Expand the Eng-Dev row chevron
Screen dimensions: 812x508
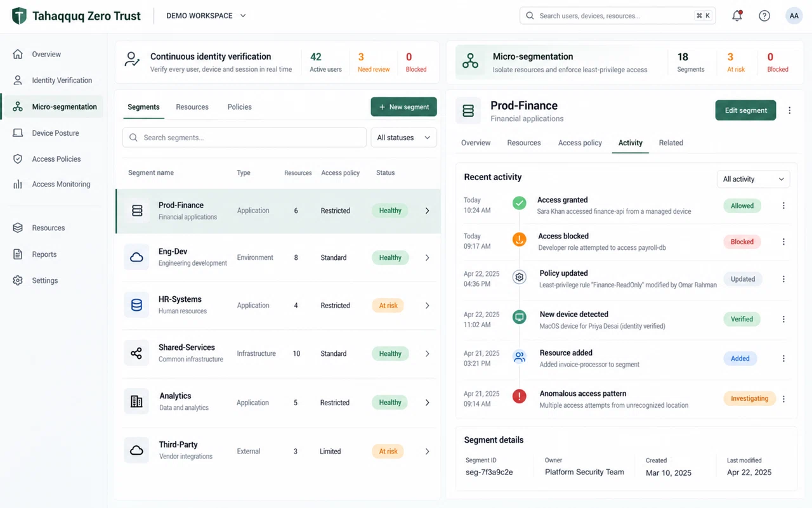pyautogui.click(x=427, y=257)
